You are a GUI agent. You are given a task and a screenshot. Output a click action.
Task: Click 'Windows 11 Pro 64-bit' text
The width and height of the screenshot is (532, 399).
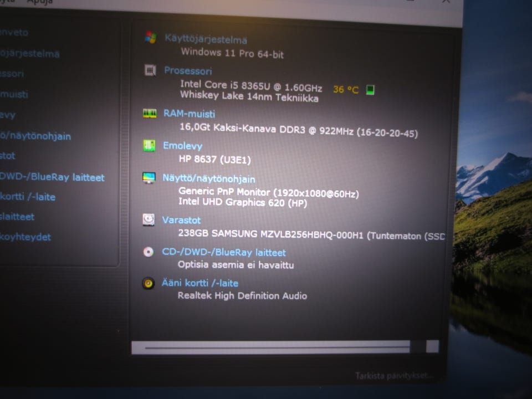(232, 53)
